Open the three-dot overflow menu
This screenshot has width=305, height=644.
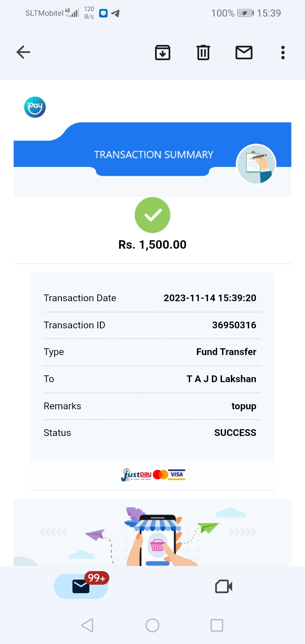[283, 53]
